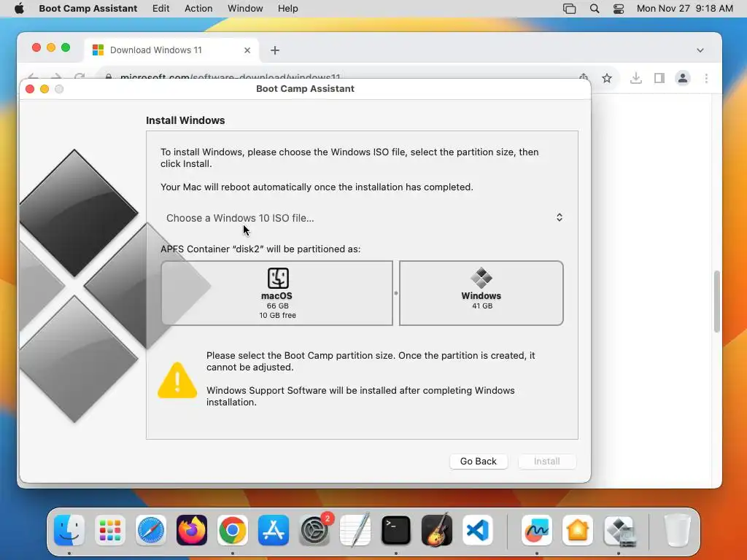
Task: Open GarageBand from the Dock
Action: 437,530
